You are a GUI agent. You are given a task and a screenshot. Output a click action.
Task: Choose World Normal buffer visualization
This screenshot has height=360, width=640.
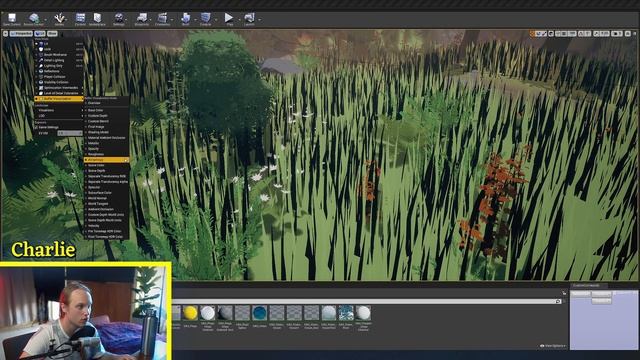tap(107, 198)
